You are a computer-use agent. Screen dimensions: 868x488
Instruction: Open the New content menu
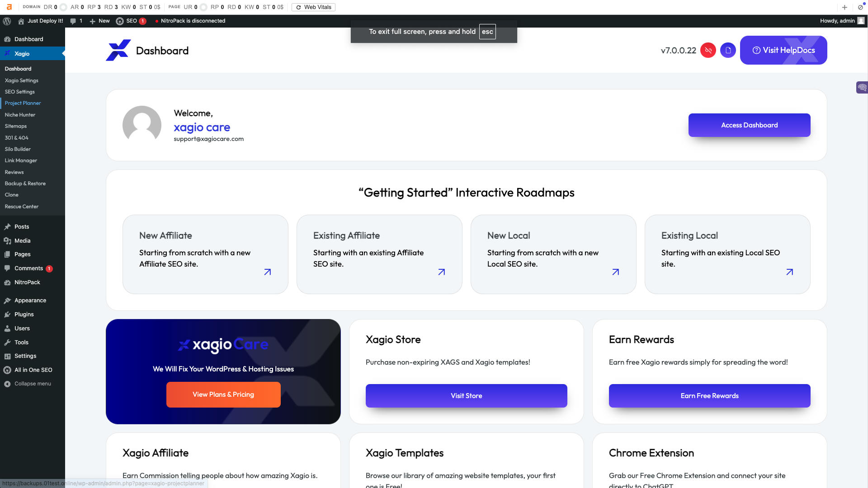pyautogui.click(x=99, y=21)
